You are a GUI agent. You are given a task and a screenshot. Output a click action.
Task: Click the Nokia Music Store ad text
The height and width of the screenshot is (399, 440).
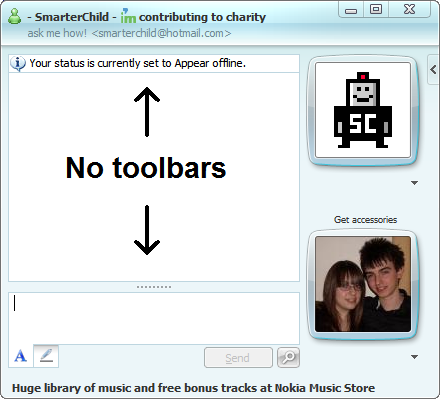[x=193, y=388]
